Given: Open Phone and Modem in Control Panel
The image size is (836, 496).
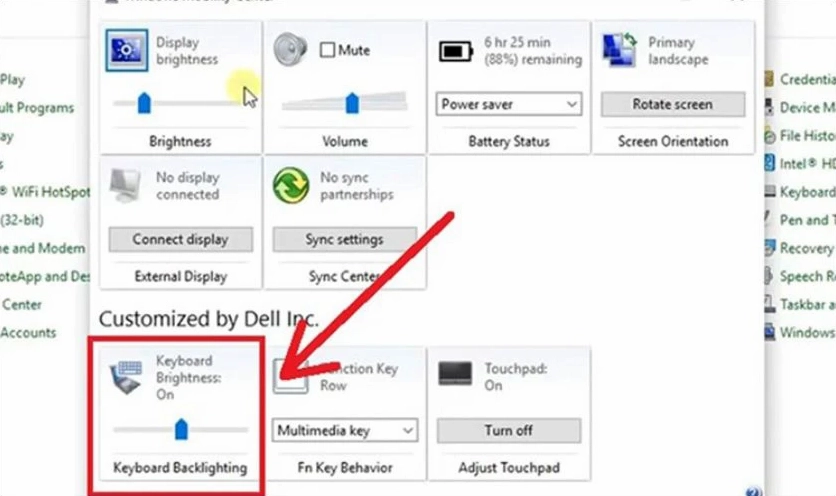Looking at the screenshot, I should click(x=43, y=248).
